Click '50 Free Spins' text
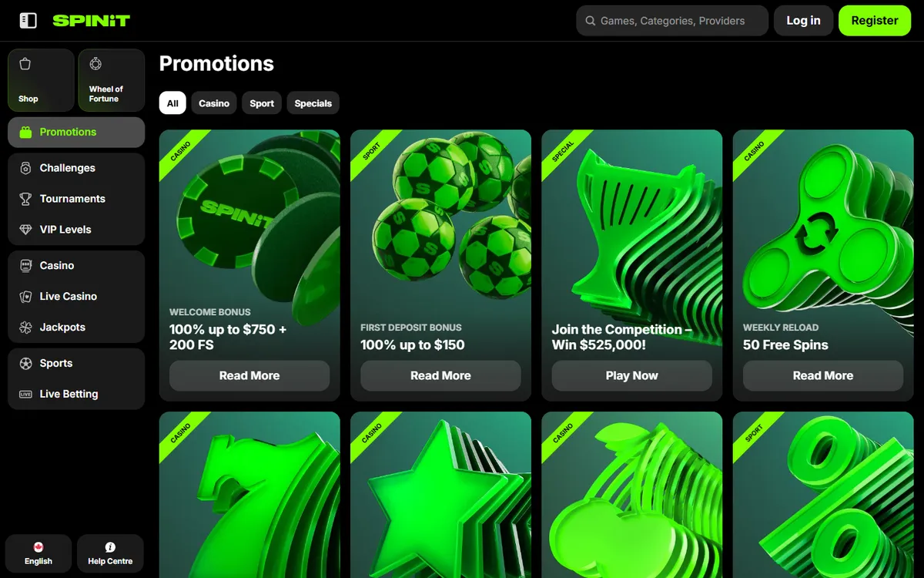The width and height of the screenshot is (924, 578). (x=785, y=344)
